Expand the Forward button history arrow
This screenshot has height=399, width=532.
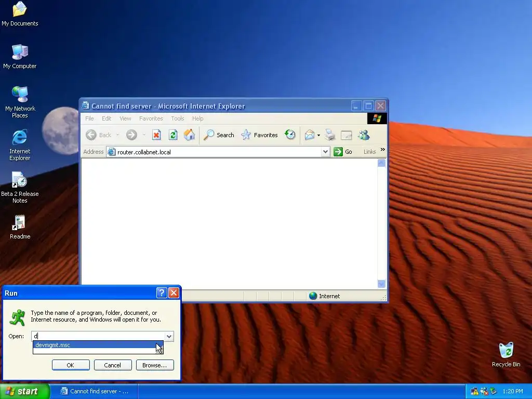click(144, 135)
